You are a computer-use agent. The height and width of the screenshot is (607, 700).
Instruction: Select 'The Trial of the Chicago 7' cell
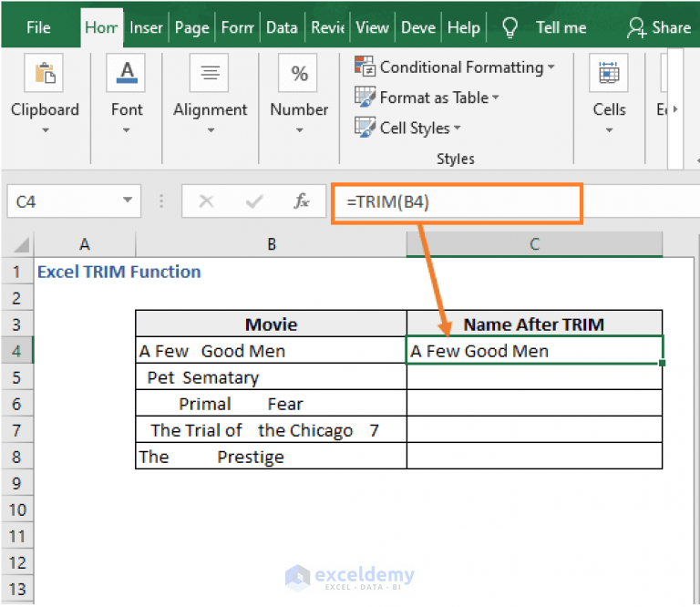pyautogui.click(x=271, y=430)
